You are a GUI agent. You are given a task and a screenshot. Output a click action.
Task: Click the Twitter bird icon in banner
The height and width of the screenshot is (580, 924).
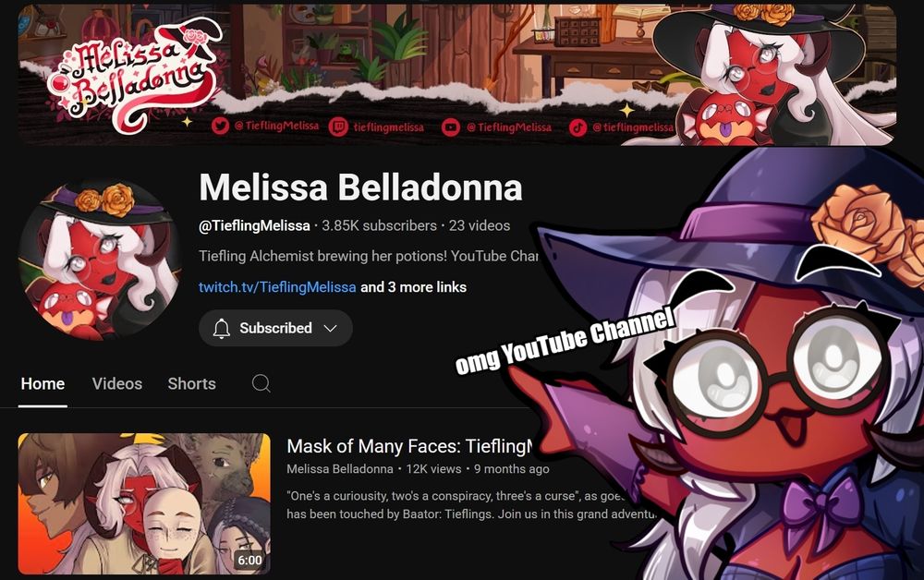(x=220, y=126)
